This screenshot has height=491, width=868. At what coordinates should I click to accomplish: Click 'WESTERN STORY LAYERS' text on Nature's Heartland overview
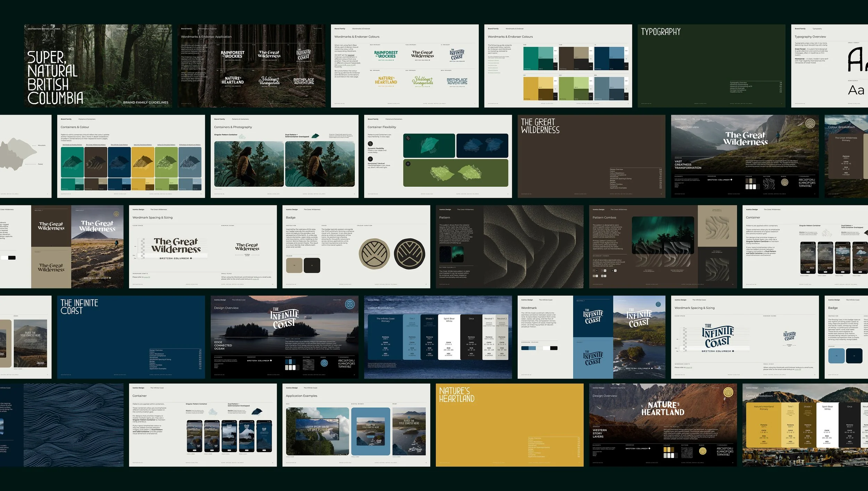[x=600, y=433]
